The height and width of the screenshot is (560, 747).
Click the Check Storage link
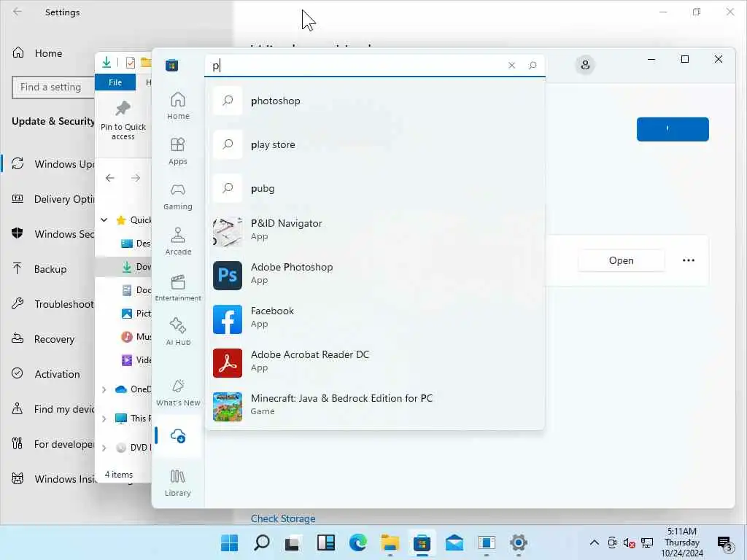click(283, 518)
